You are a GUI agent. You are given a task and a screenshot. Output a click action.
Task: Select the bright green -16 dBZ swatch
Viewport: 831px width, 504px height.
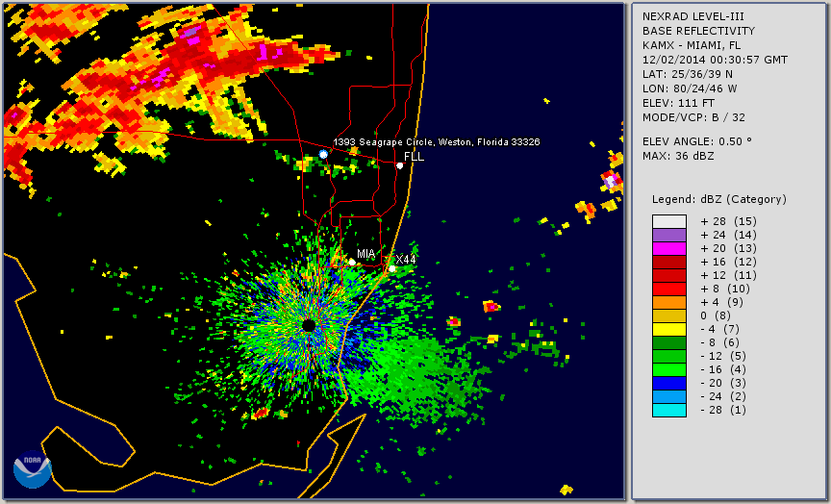point(669,370)
